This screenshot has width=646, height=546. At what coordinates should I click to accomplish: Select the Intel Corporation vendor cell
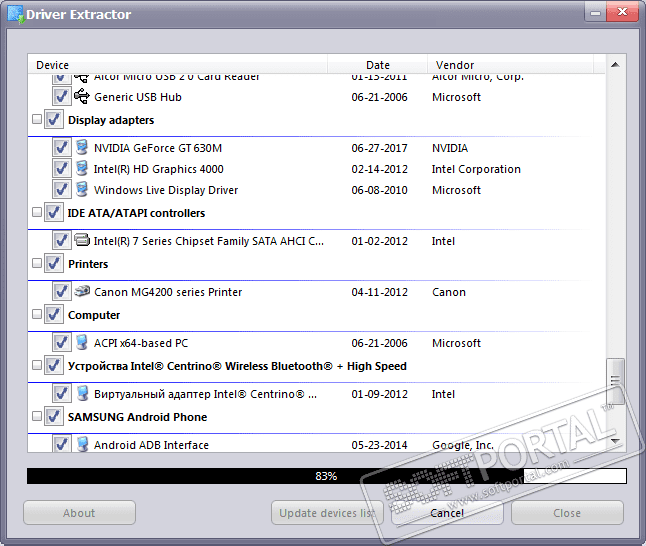coord(476,169)
